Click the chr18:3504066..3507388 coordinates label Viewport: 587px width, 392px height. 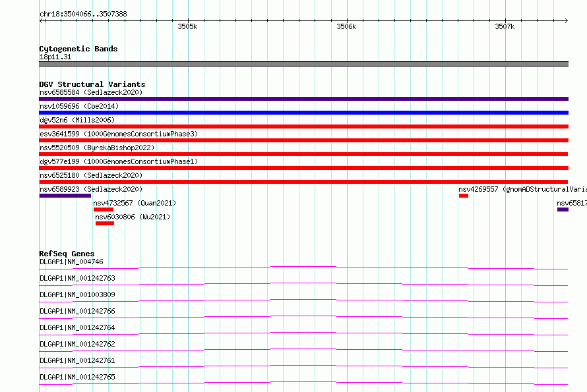(83, 14)
